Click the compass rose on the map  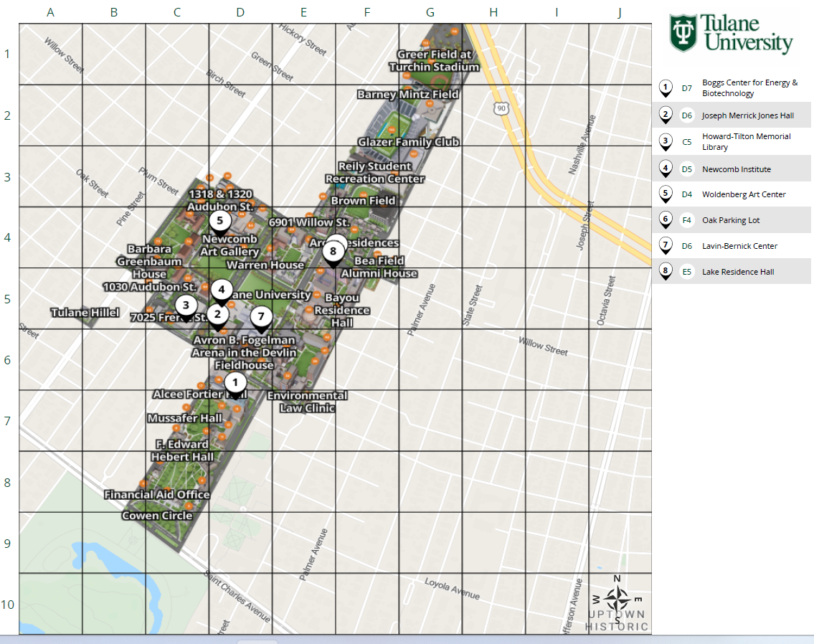617,600
